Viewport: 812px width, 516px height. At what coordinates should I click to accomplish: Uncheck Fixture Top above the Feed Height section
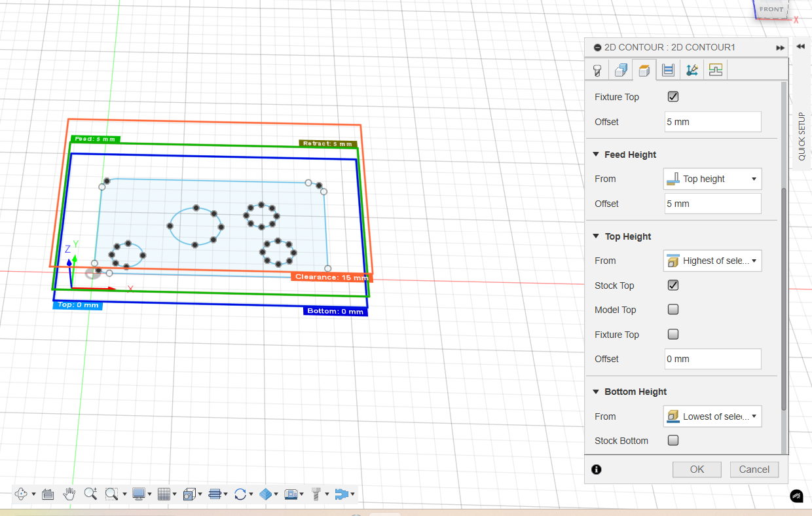[673, 97]
